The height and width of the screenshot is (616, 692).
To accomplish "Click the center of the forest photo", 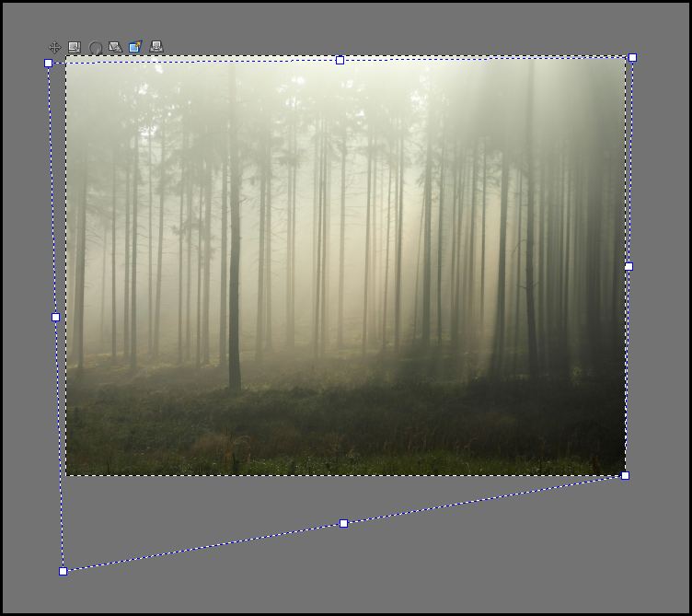I will pos(345,267).
